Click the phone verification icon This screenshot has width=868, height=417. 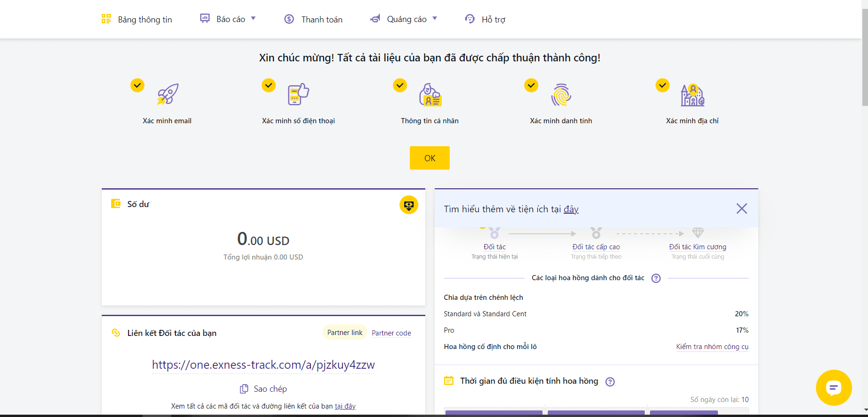click(299, 94)
